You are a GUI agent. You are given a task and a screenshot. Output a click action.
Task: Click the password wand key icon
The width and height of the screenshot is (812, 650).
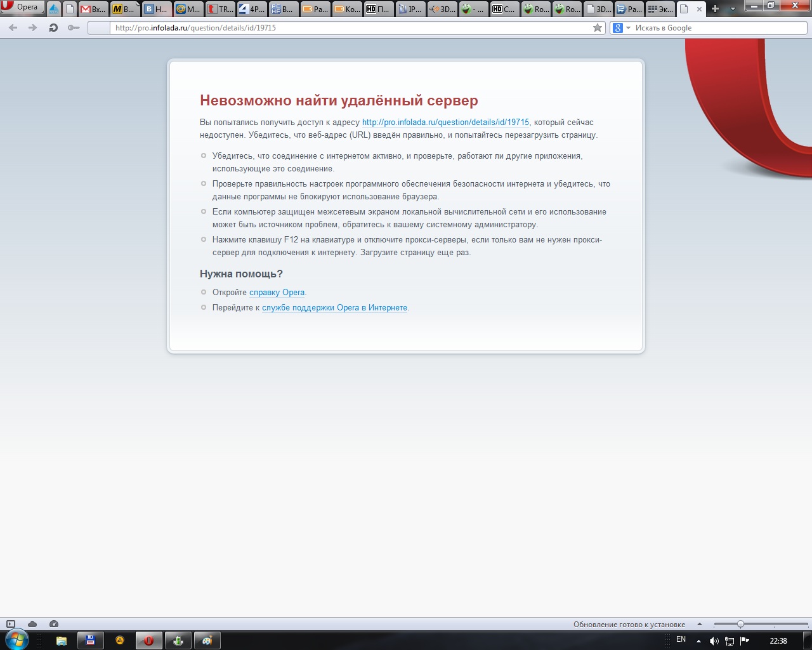74,28
